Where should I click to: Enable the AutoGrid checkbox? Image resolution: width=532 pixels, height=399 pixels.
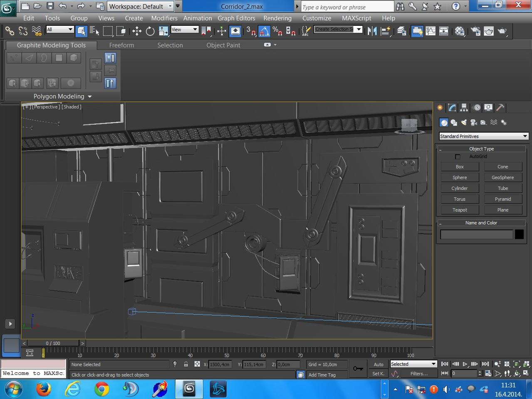click(458, 157)
